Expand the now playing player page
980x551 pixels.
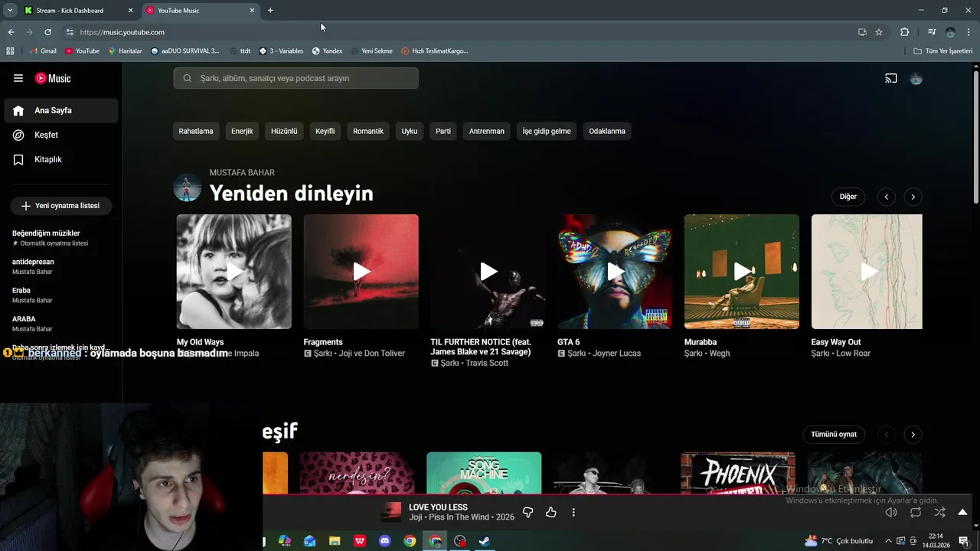click(962, 513)
